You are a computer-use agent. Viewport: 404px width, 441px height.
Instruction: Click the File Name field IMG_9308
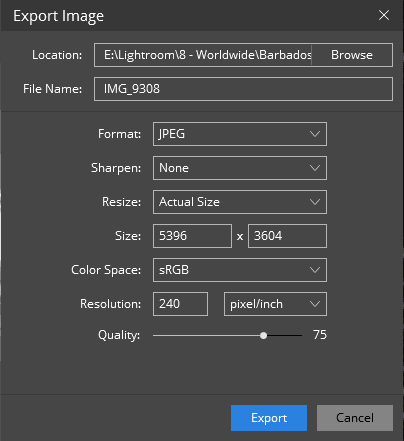click(x=243, y=89)
